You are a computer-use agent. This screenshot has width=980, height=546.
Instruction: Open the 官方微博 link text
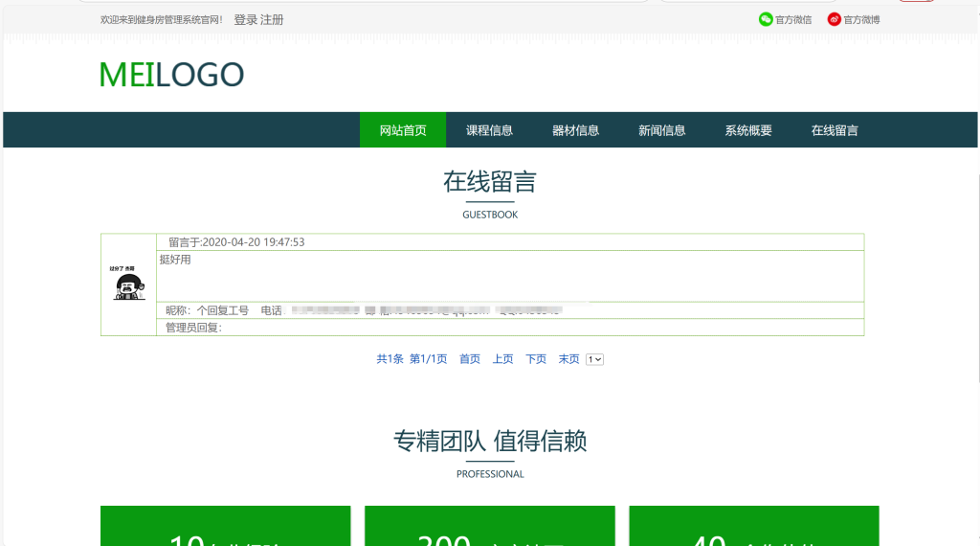pos(861,20)
